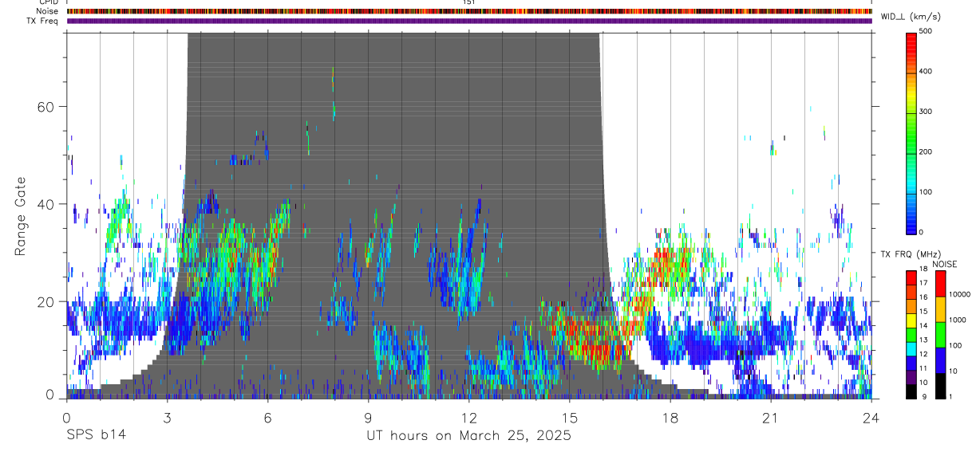Click the 24 hour tick on the UT axis
The width and height of the screenshot is (980, 452).
(871, 418)
